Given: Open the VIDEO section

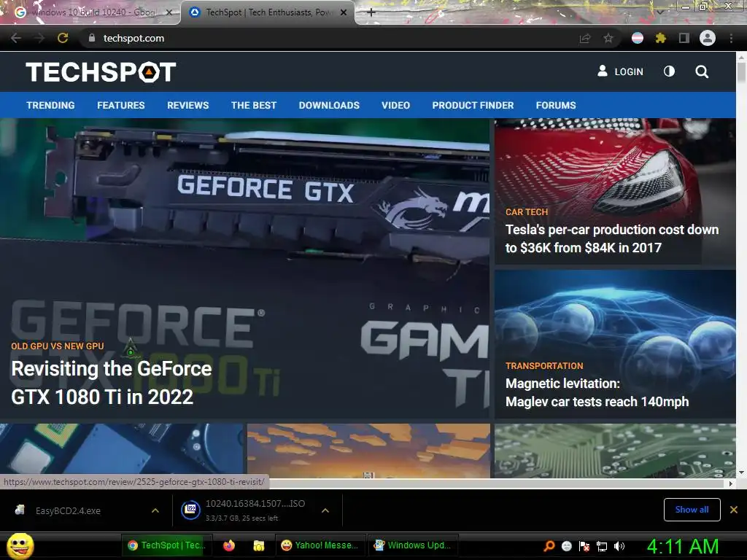Looking at the screenshot, I should click(x=396, y=105).
